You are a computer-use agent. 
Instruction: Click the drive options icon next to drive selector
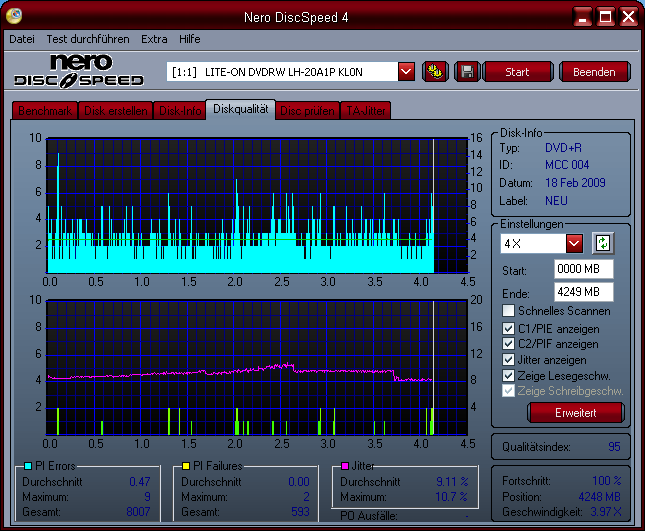coord(435,71)
